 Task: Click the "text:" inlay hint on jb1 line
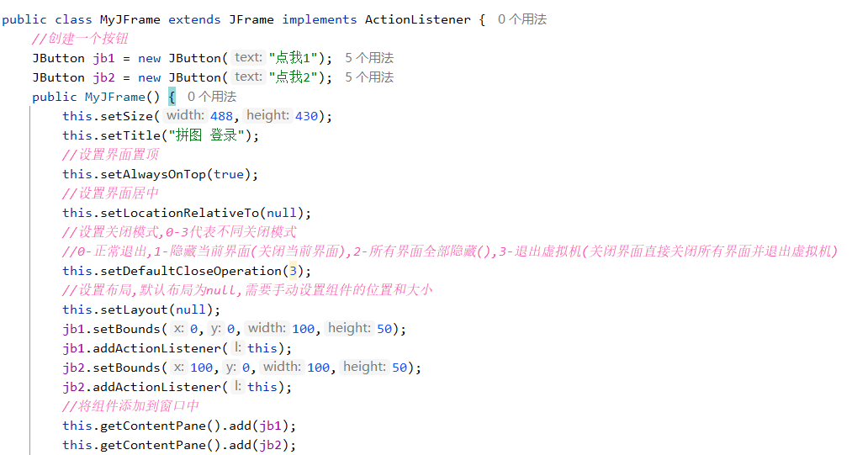[x=248, y=57]
